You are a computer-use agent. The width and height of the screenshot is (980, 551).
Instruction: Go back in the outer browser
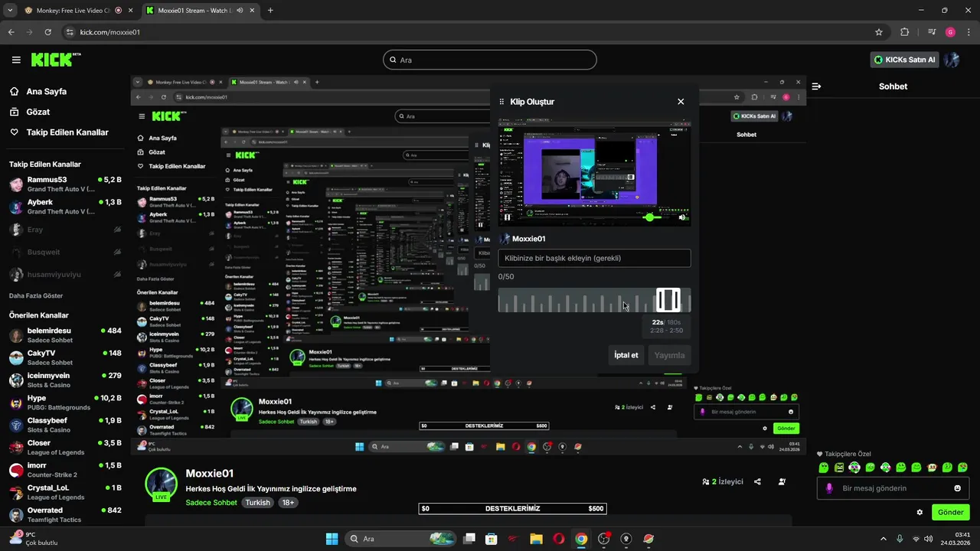point(11,32)
